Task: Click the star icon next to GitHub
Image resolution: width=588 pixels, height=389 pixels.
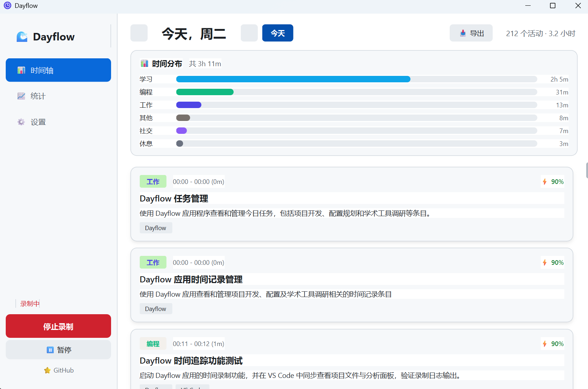Action: (x=47, y=370)
